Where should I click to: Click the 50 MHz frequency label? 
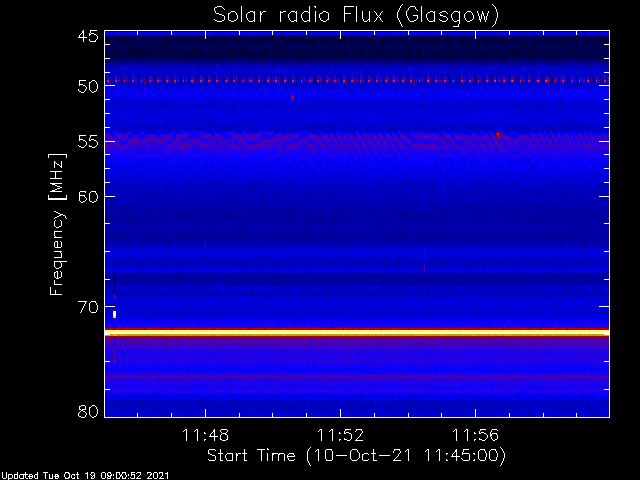point(88,87)
